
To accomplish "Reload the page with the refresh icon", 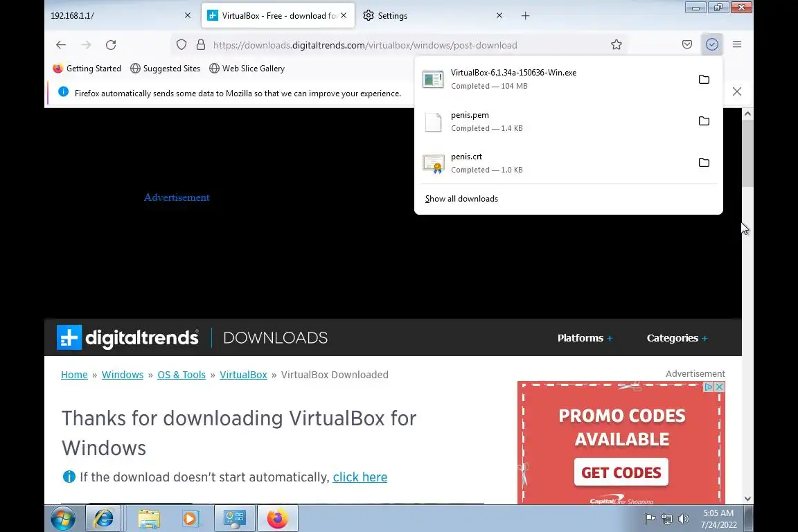I will click(x=111, y=45).
